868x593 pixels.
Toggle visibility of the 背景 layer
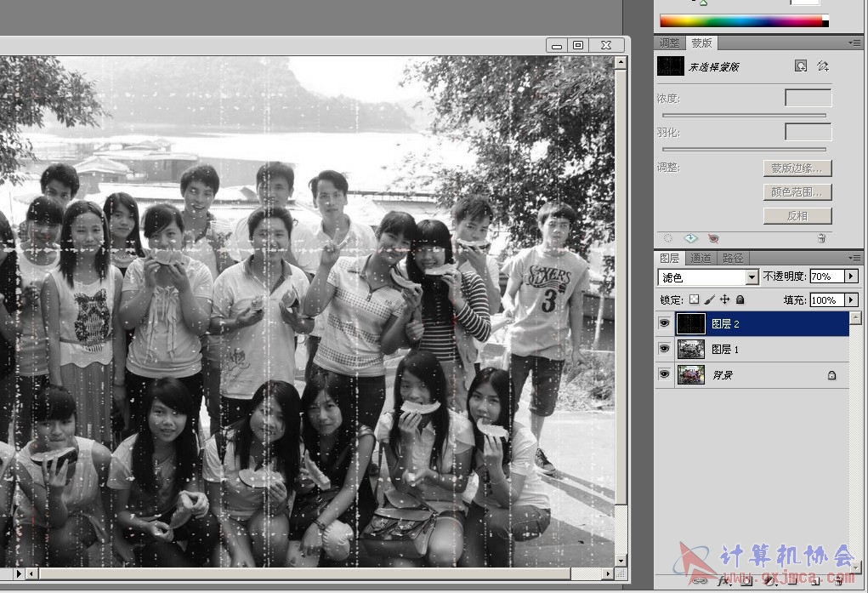[x=664, y=374]
